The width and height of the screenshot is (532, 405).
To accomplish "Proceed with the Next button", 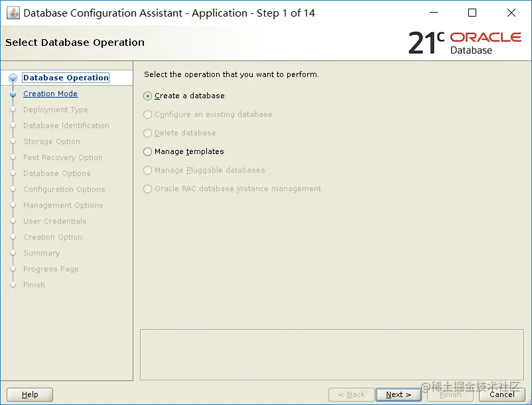I will (x=398, y=395).
